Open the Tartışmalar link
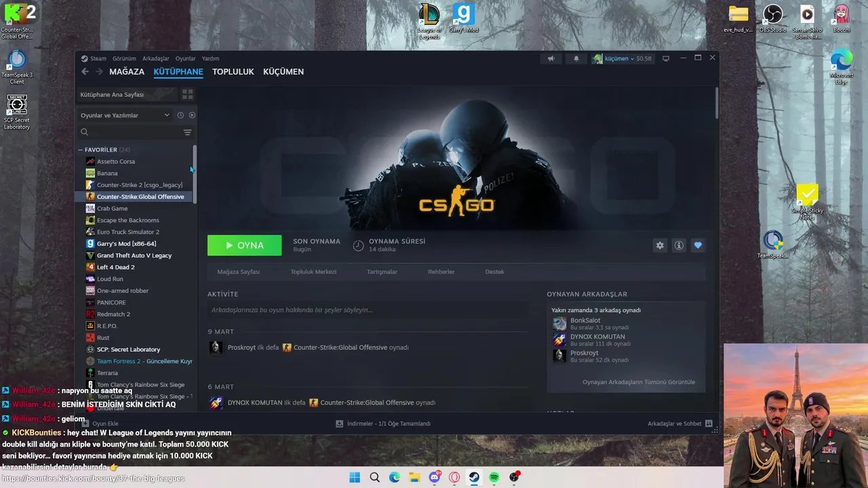868x488 pixels. click(x=382, y=272)
